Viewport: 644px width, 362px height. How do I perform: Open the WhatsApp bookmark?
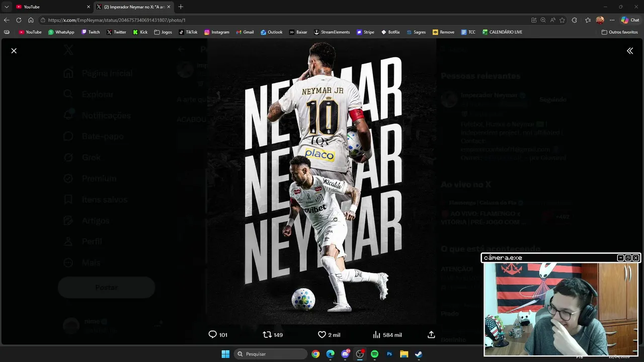pyautogui.click(x=61, y=32)
